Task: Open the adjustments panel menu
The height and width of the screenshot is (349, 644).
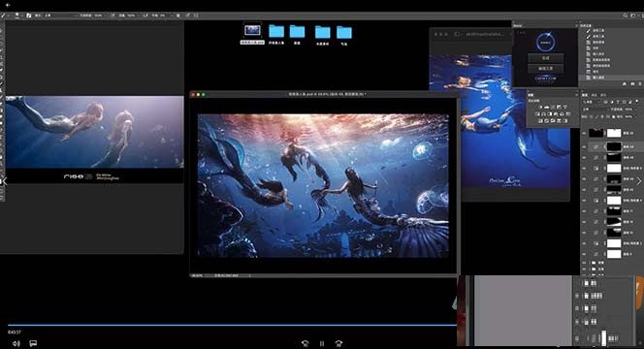Action: (x=577, y=95)
